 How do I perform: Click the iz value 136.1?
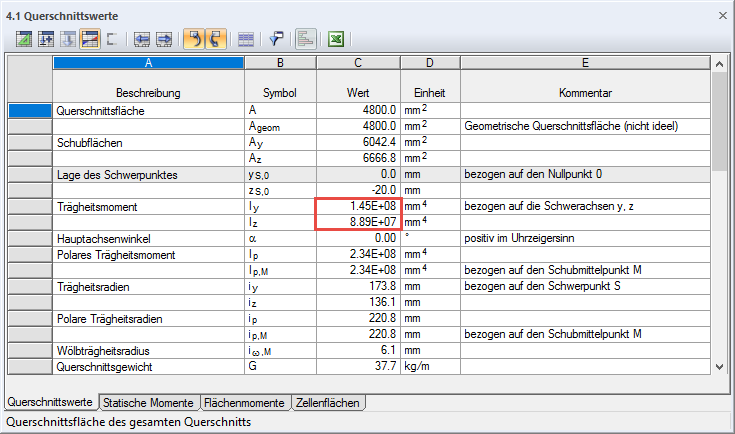coord(358,302)
